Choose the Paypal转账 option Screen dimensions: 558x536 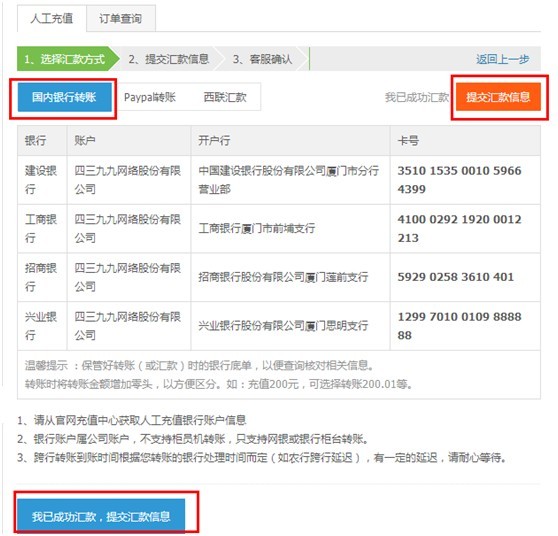150,97
